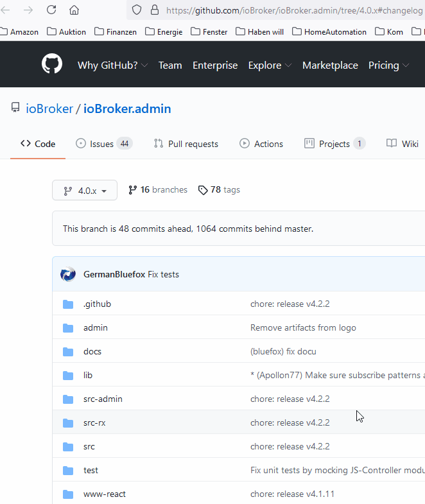Viewport: 425px width, 504px height.
Task: Click the repository icon beside ioBroker
Action: (x=15, y=107)
